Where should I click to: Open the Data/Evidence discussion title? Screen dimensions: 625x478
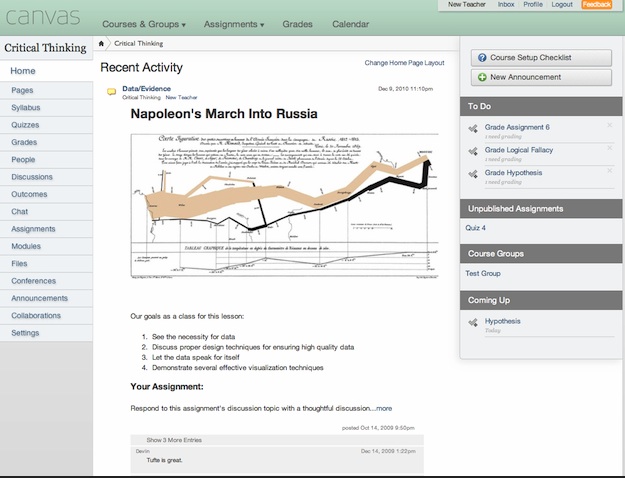point(147,89)
